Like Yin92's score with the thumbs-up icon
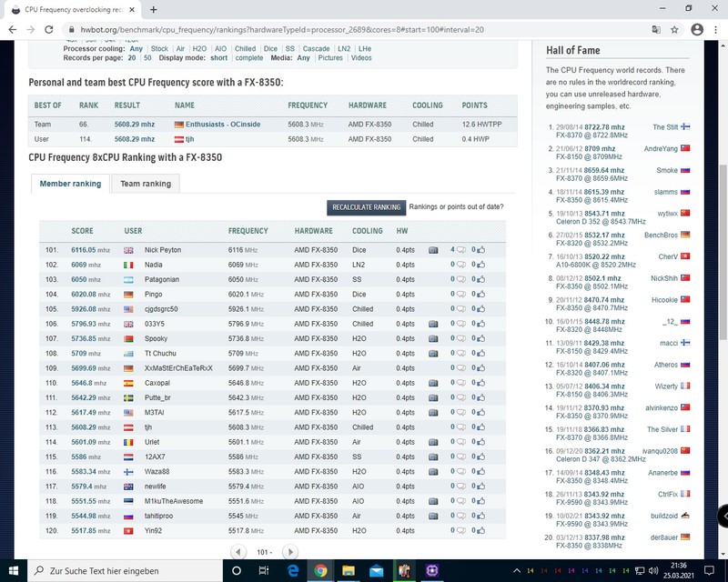The image size is (728, 582). [x=480, y=530]
